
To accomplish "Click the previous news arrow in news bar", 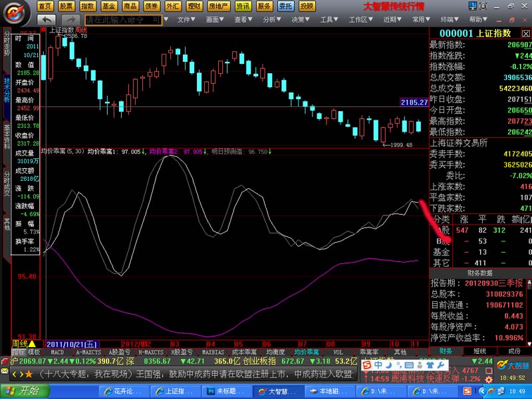I will [x=14, y=374].
